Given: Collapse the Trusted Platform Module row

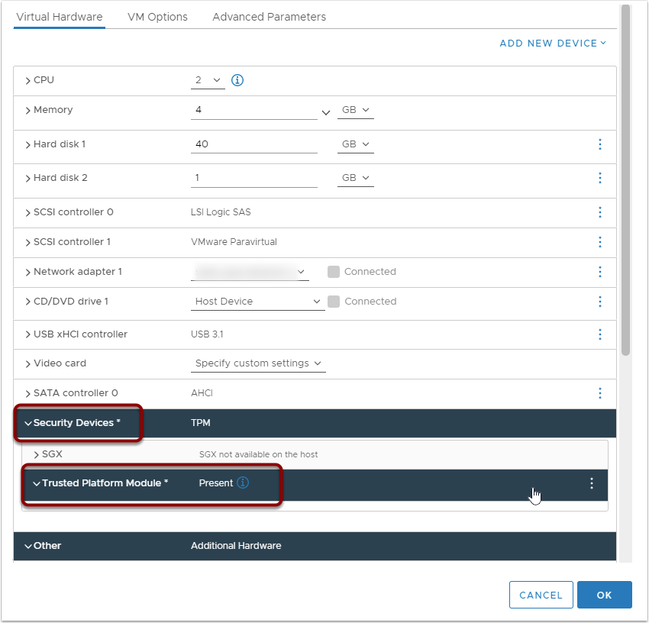Looking at the screenshot, I should pyautogui.click(x=36, y=483).
